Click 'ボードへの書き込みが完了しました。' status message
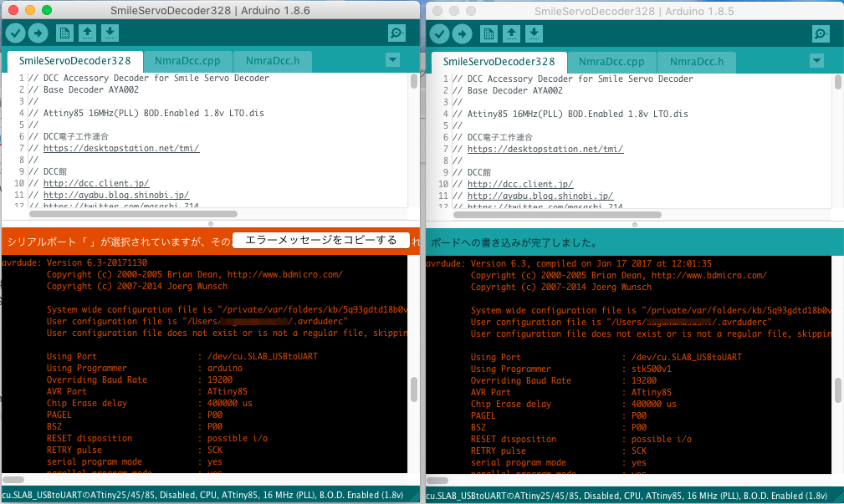 pyautogui.click(x=514, y=243)
